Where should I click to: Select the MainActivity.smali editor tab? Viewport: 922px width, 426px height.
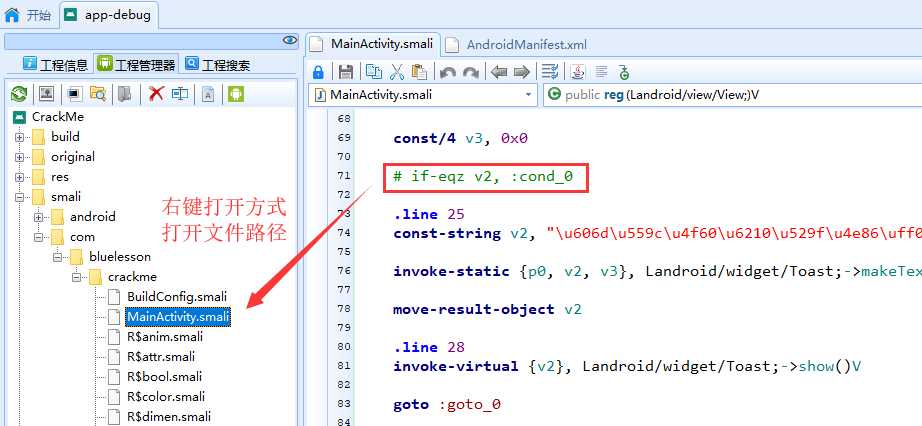point(372,44)
